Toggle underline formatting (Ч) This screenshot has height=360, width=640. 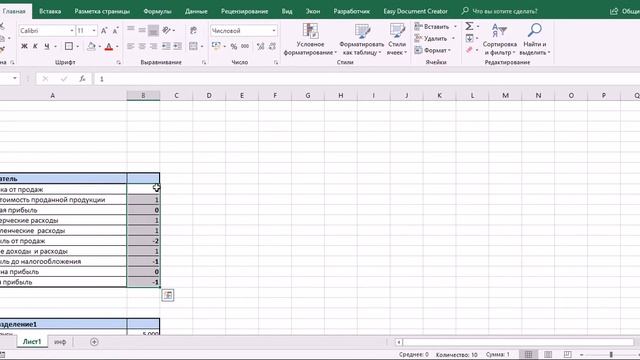coord(47,47)
